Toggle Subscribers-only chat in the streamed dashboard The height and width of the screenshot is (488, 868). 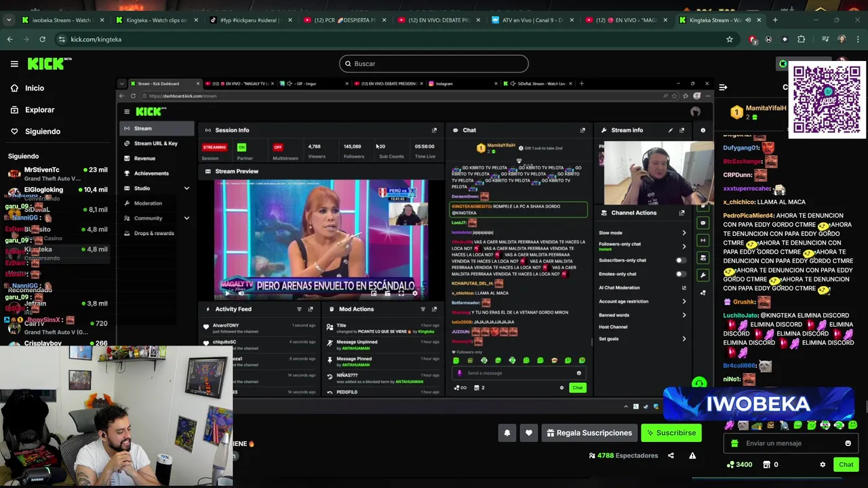(680, 260)
